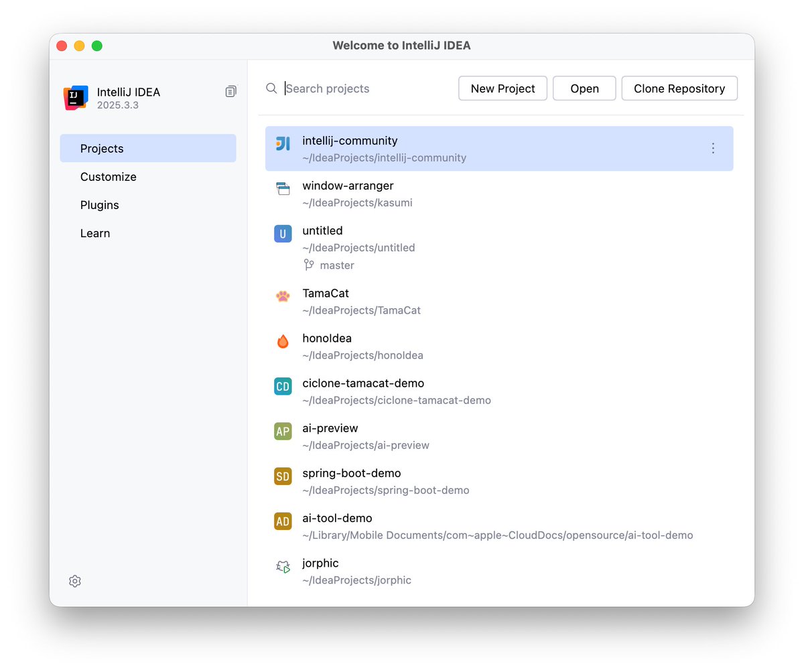Open the untitled project name
The image size is (804, 672).
(322, 230)
